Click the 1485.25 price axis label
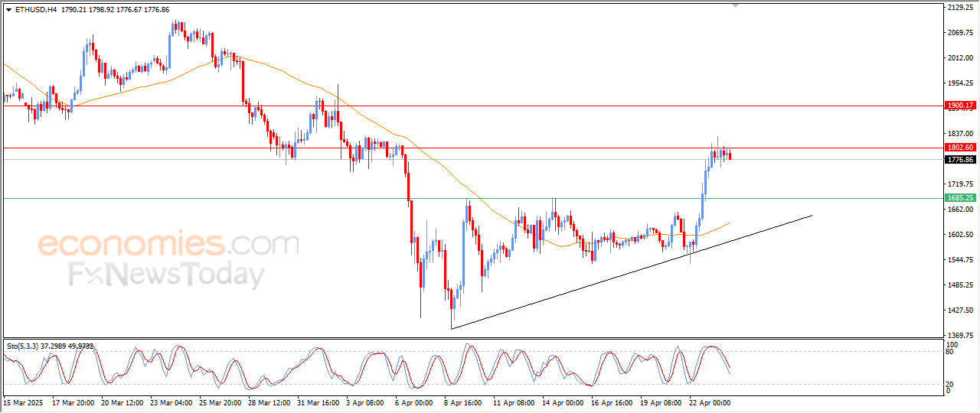Screen dimensions: 980x413 (x=959, y=285)
